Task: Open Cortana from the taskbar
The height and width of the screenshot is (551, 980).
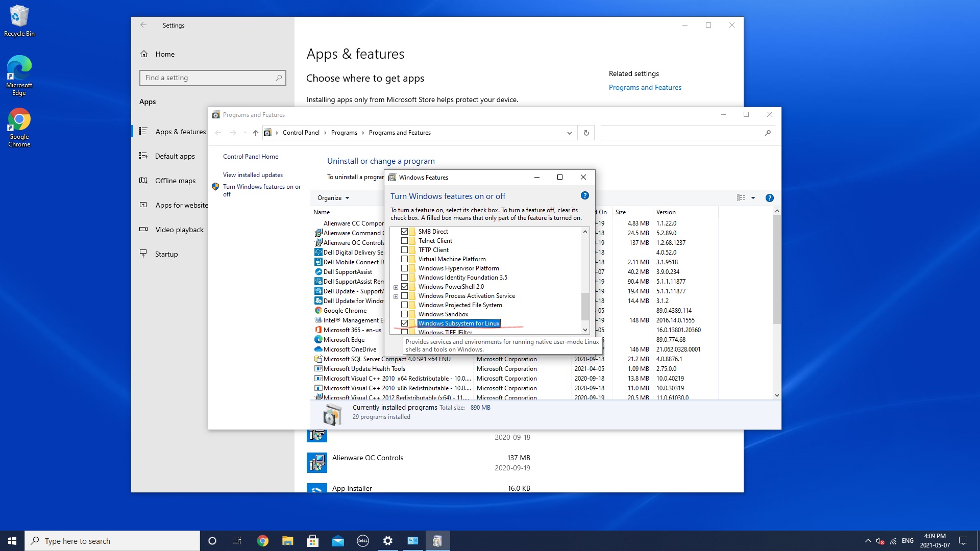Action: [x=212, y=541]
